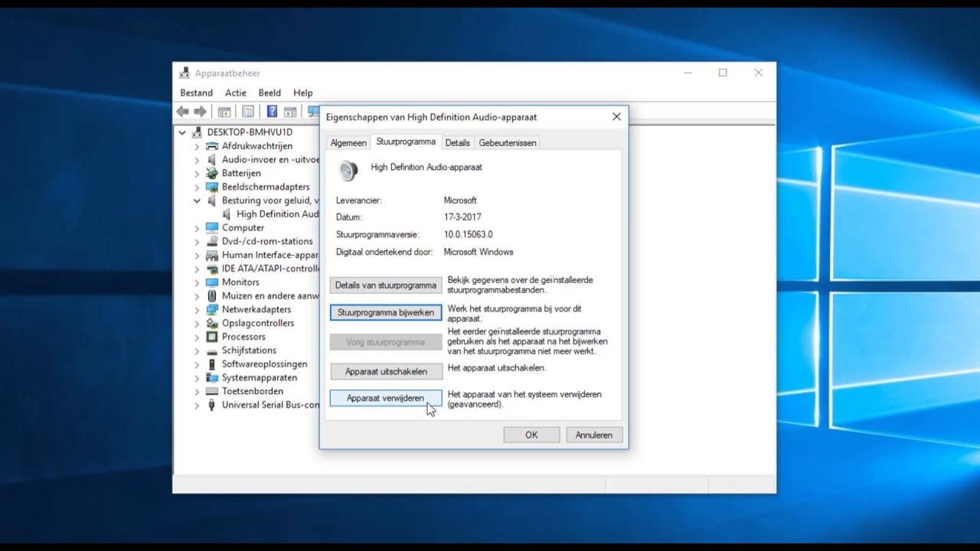The width and height of the screenshot is (980, 551).
Task: Click Apparaat uitschakelen button
Action: pos(386,371)
